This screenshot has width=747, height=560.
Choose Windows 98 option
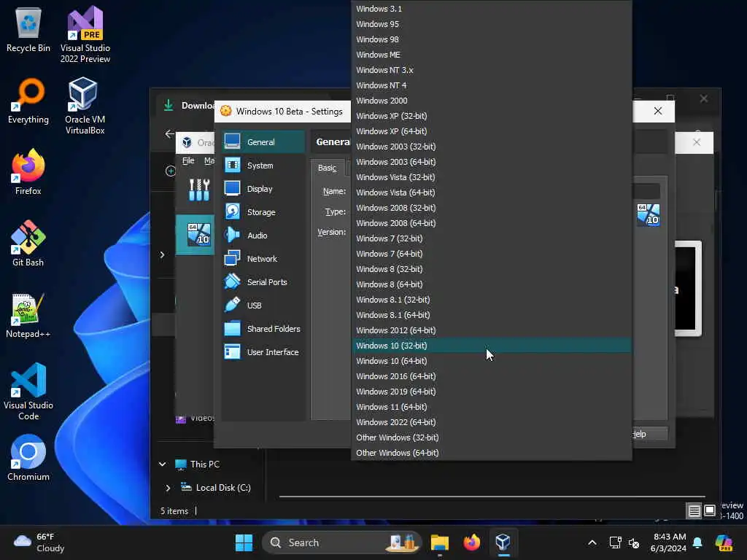(492, 39)
